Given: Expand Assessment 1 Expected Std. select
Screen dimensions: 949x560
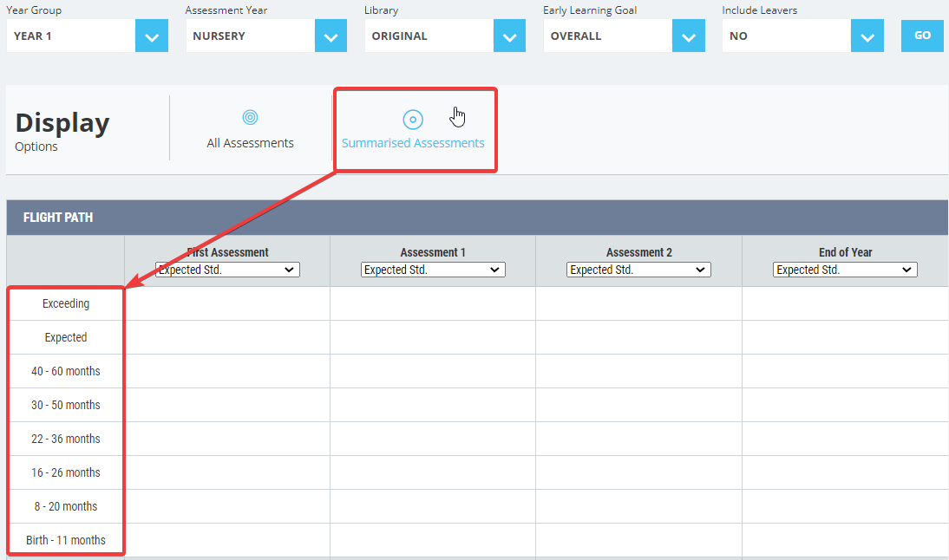Looking at the screenshot, I should coord(433,270).
